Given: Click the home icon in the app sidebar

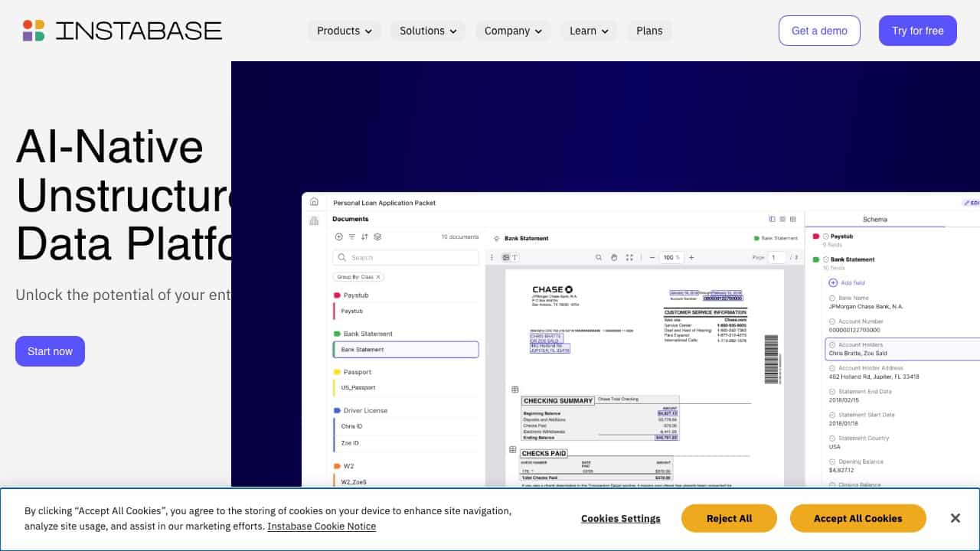Looking at the screenshot, I should 314,201.
